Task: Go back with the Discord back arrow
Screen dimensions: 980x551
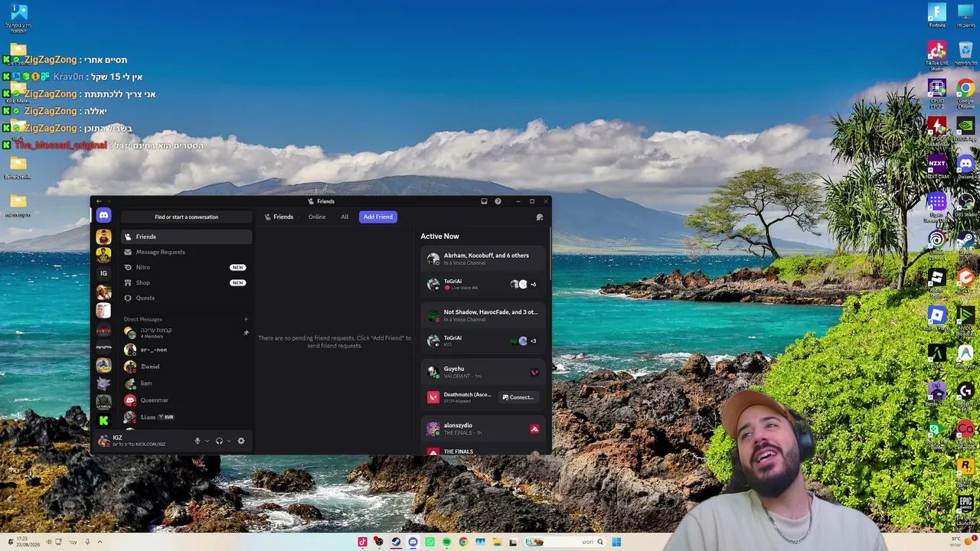Action: tap(99, 201)
